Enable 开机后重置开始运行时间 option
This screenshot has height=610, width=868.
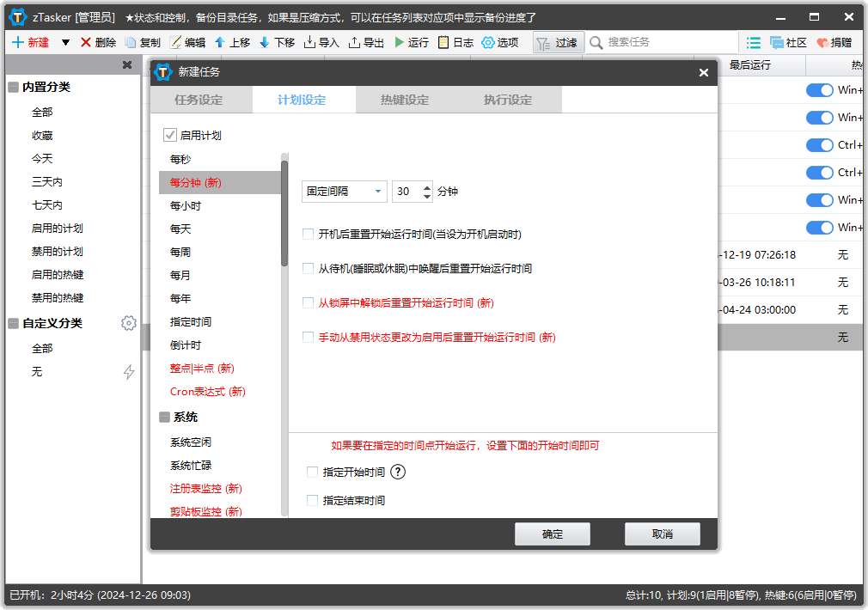coord(307,234)
